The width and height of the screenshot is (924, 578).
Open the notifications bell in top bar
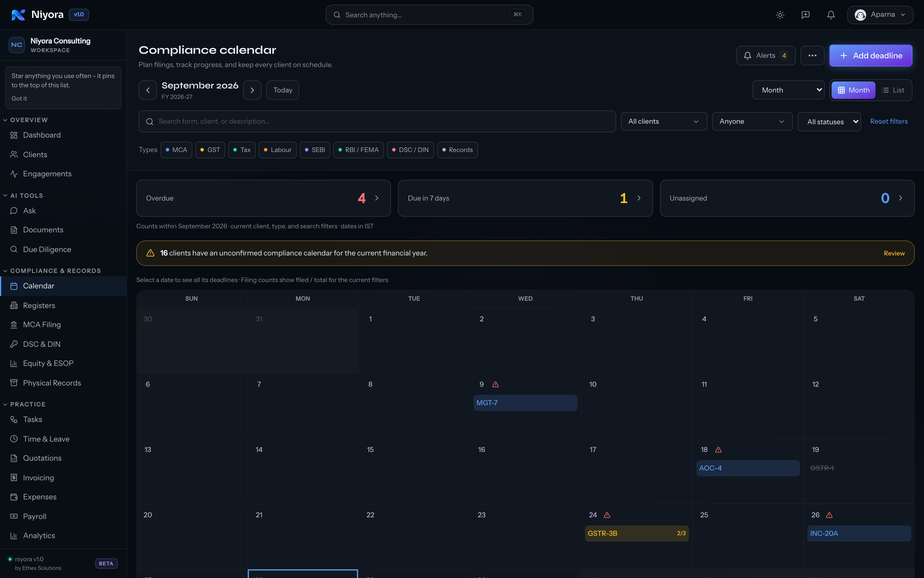[831, 15]
